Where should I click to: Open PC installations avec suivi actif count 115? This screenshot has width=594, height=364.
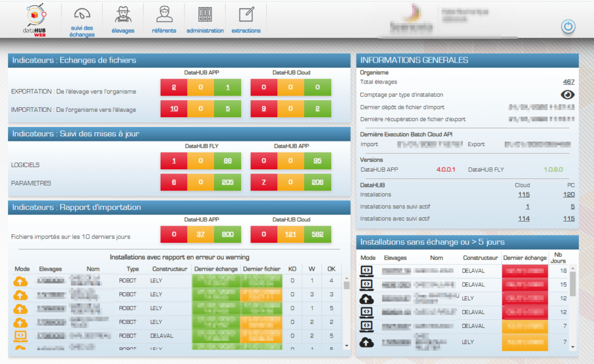coord(568,219)
